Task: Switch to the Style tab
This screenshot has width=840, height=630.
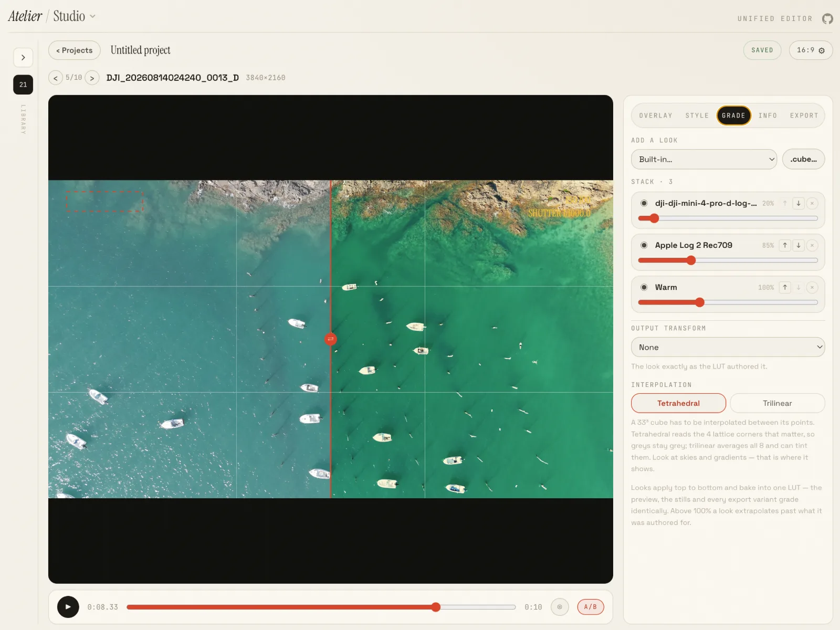Action: (697, 115)
